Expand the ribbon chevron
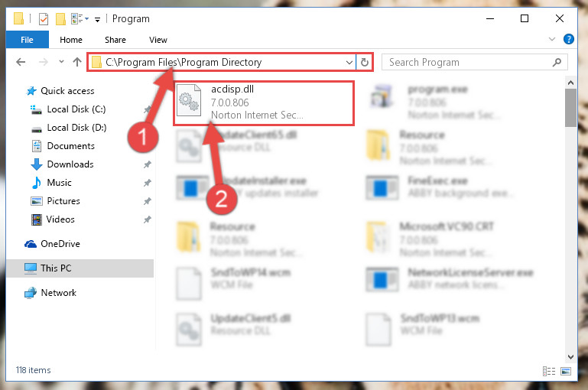 coord(551,39)
